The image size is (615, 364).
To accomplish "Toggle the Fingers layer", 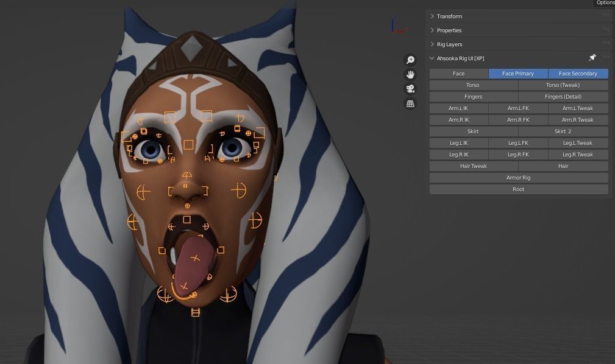I will 474,96.
